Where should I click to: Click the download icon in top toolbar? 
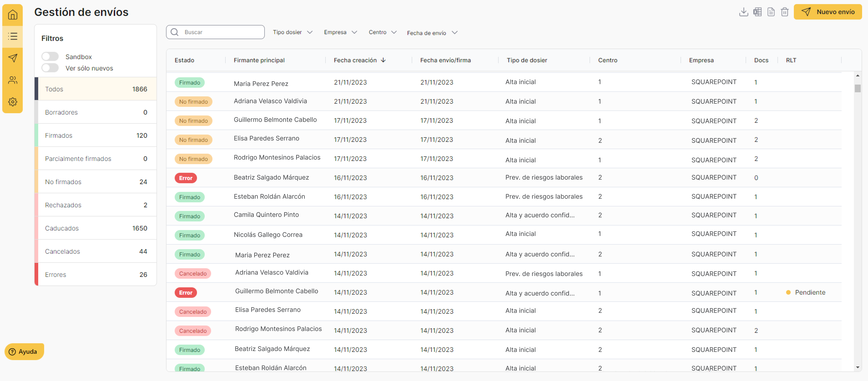pyautogui.click(x=743, y=12)
